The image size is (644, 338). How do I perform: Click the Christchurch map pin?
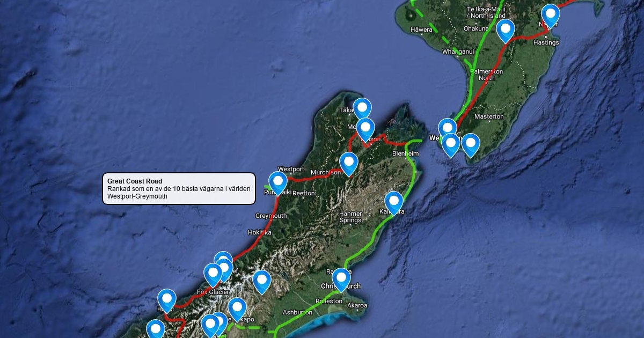(x=341, y=279)
